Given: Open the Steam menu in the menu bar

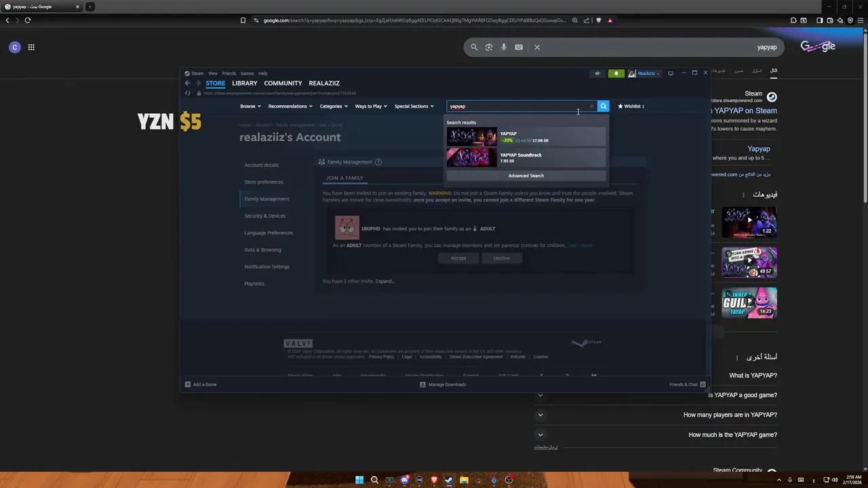Looking at the screenshot, I should click(x=197, y=73).
